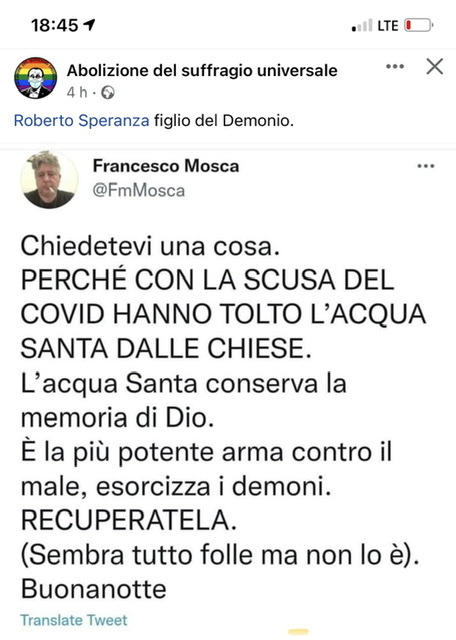Tap the 18:45 clock in status bar
This screenshot has width=456, height=640.
point(55,25)
